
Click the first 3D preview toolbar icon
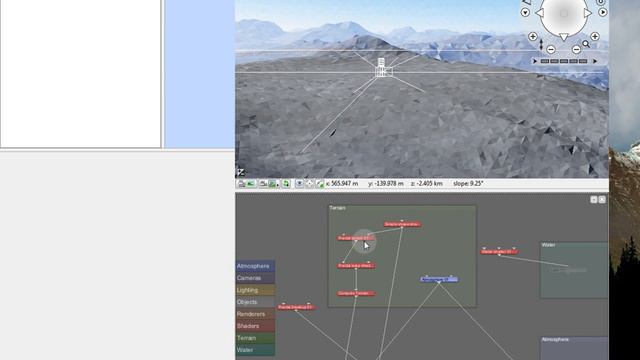click(x=241, y=184)
